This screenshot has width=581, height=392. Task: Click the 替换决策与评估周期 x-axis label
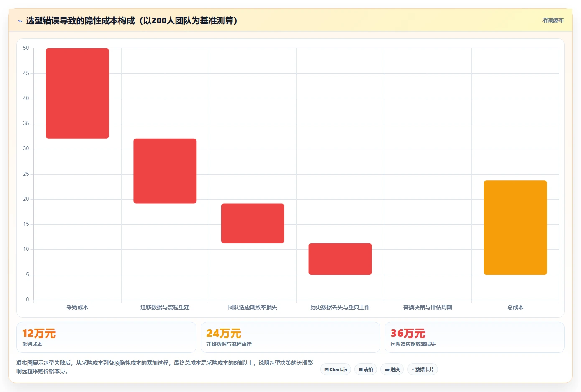(428, 307)
